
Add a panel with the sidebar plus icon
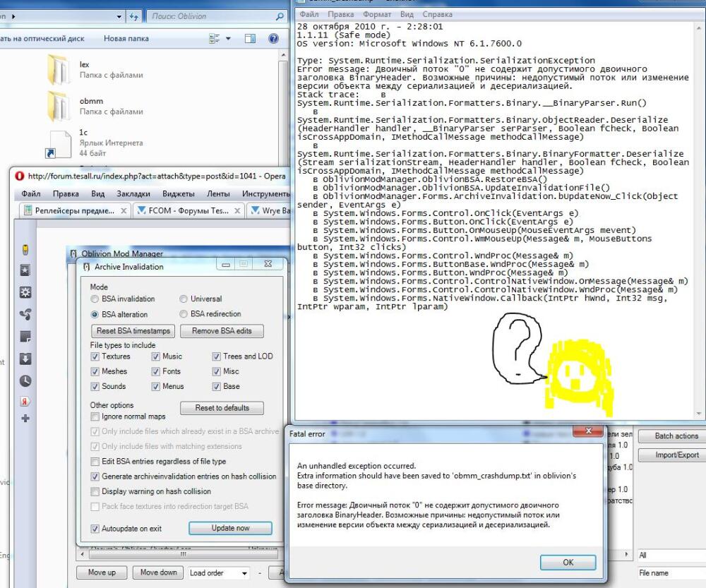coord(25,419)
